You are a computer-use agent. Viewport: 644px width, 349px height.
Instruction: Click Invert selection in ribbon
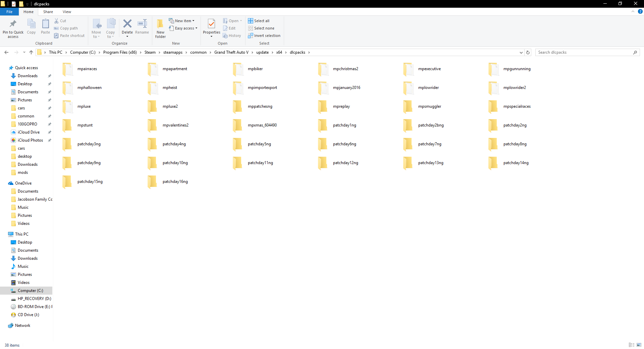click(x=264, y=36)
